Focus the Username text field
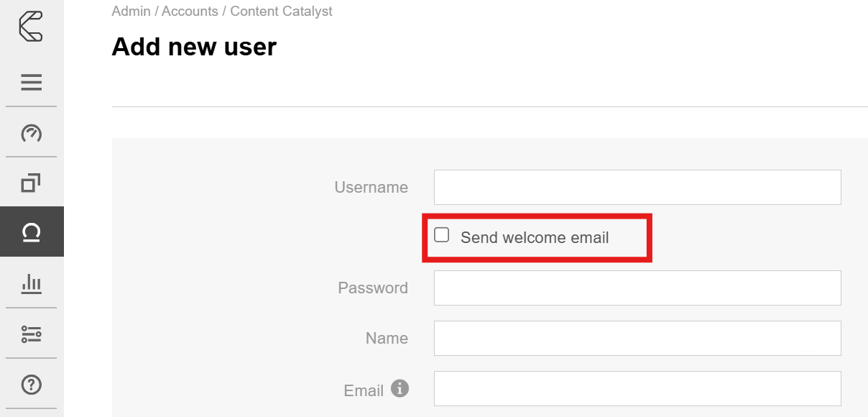The height and width of the screenshot is (417, 868). tap(637, 187)
